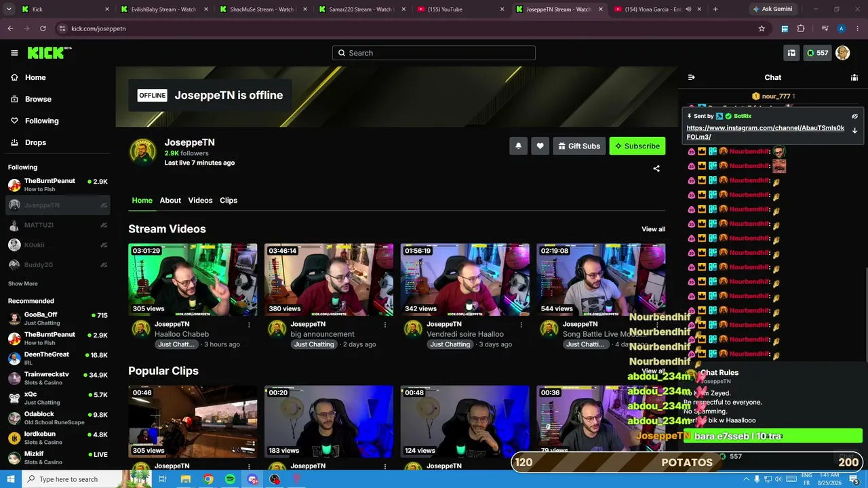
Task: Click Ask Gemini in the Chrome title bar
Action: coord(772,9)
